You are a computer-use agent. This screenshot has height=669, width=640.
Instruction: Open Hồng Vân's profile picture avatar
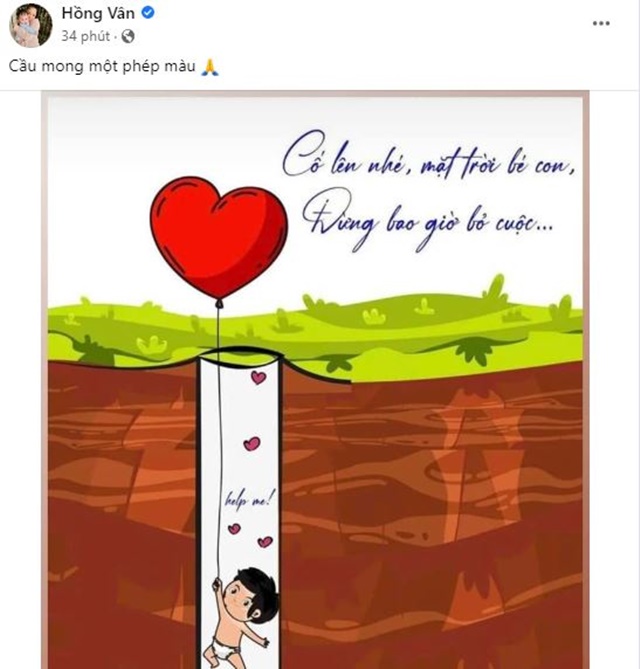[x=31, y=26]
